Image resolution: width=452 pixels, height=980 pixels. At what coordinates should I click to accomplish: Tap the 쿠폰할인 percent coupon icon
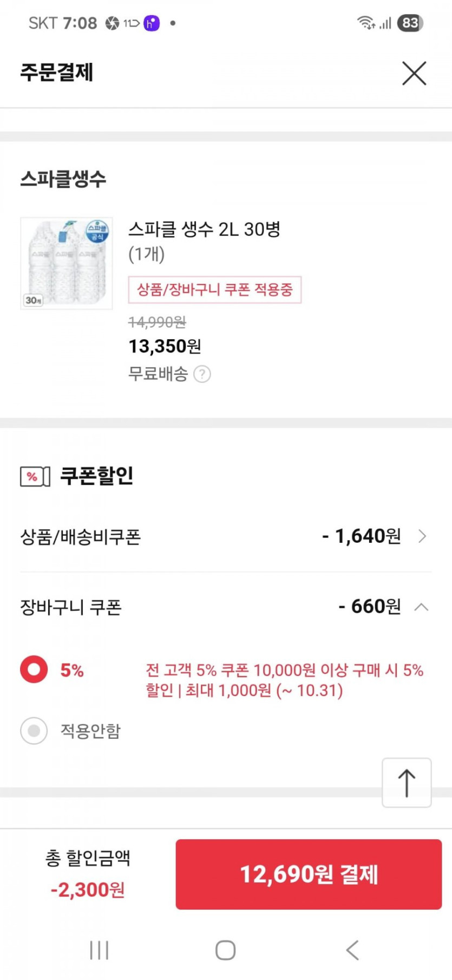[x=35, y=476]
